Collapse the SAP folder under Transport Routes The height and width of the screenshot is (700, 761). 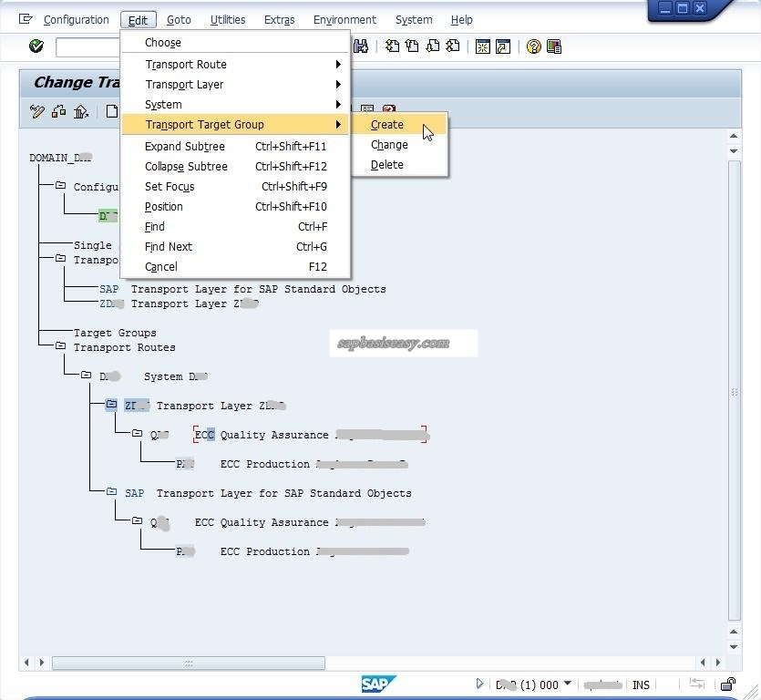(111, 491)
